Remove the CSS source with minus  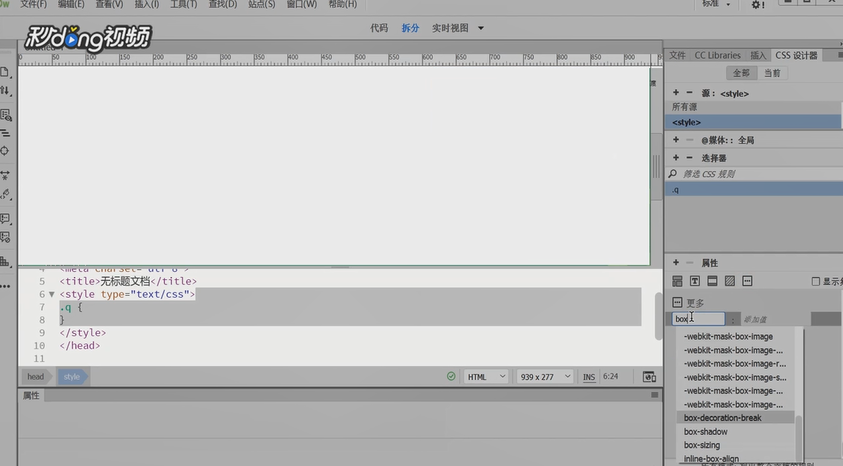coord(689,92)
